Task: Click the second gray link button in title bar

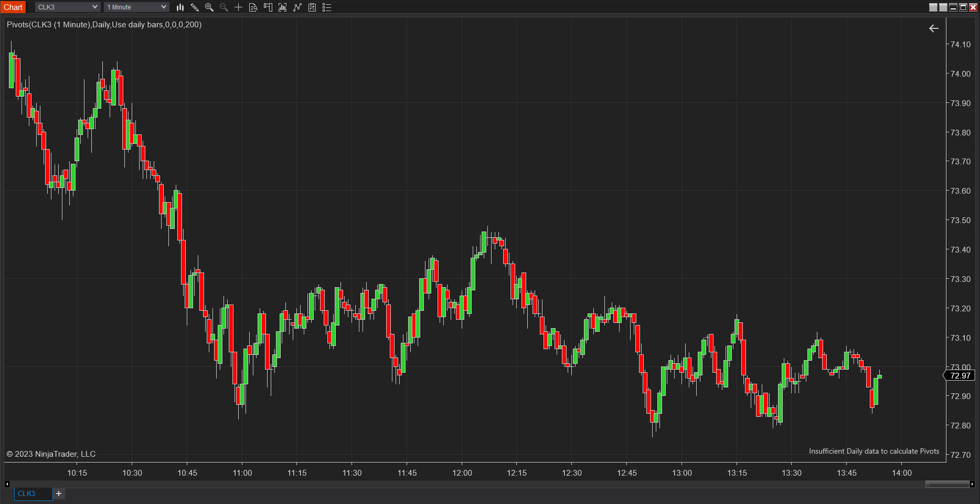Action: click(x=943, y=7)
